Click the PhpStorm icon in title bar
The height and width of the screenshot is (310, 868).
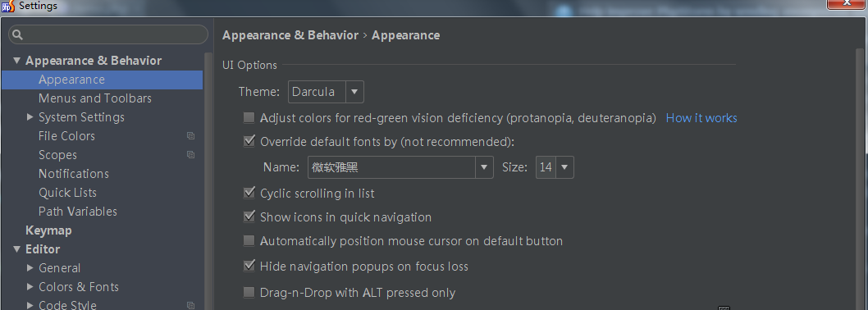click(x=8, y=6)
